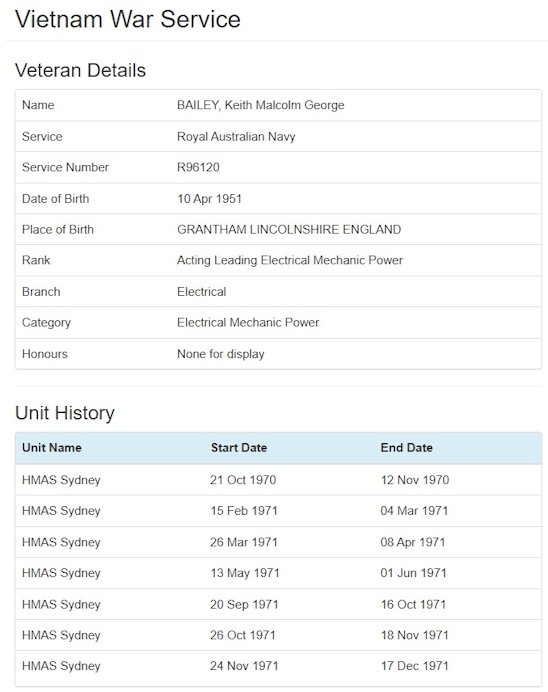
Task: Click the 'Vietnam War Service' page heading
Action: (x=128, y=19)
